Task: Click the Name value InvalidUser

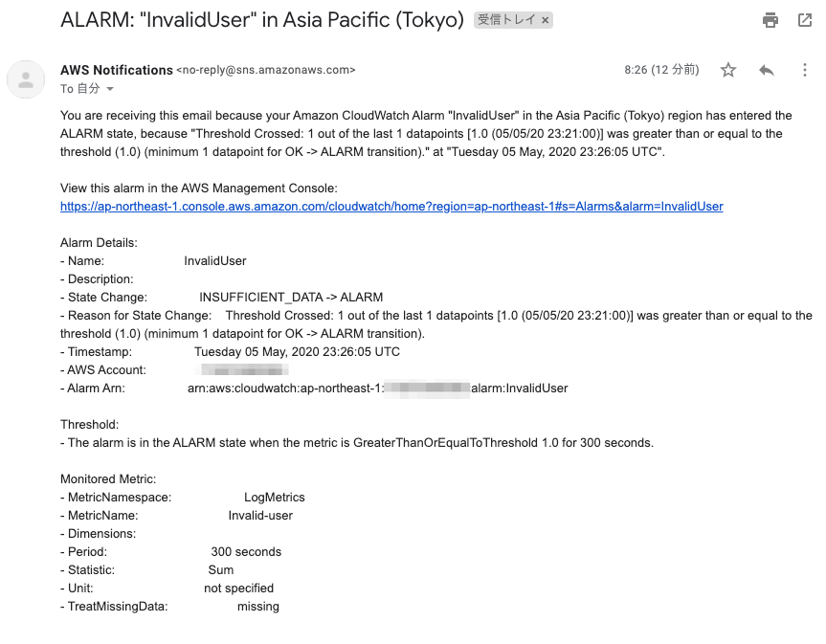Action: click(215, 261)
